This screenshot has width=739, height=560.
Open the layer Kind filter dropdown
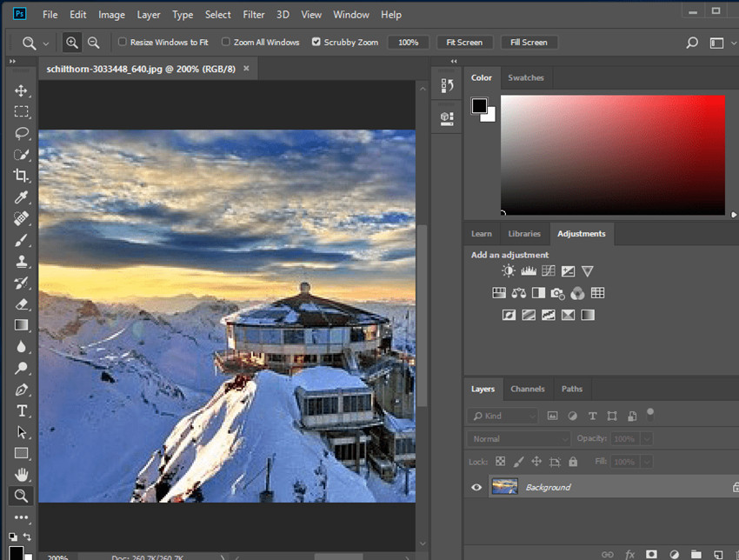point(503,417)
